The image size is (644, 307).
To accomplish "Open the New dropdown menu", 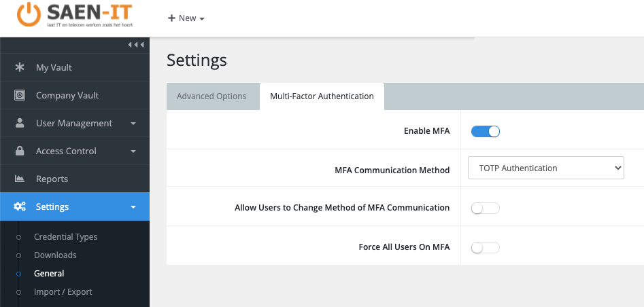I will point(186,18).
